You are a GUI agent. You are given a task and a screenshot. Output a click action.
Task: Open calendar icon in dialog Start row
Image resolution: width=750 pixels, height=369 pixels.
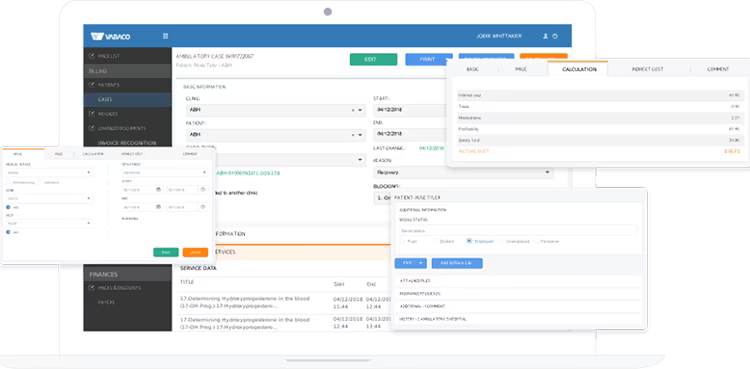tap(158, 190)
